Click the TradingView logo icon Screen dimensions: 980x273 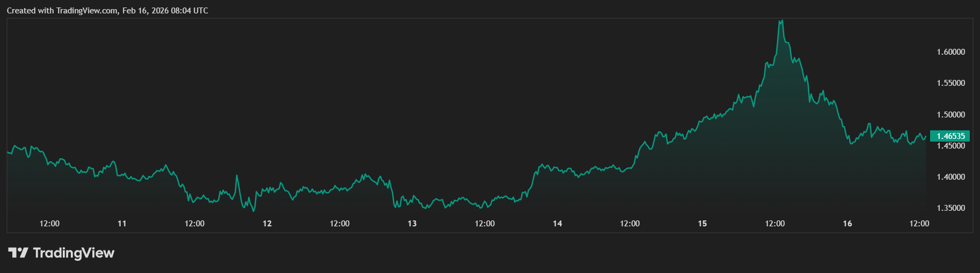18,253
